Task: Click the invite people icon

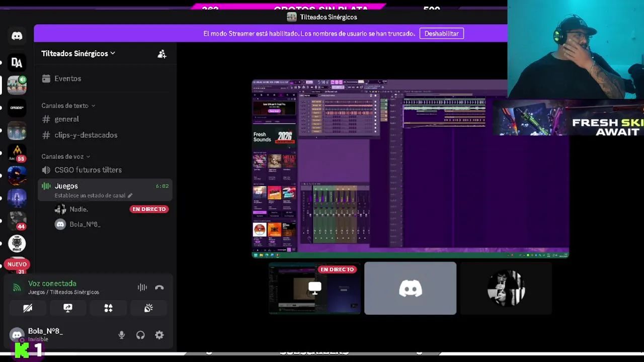Action: (x=162, y=54)
